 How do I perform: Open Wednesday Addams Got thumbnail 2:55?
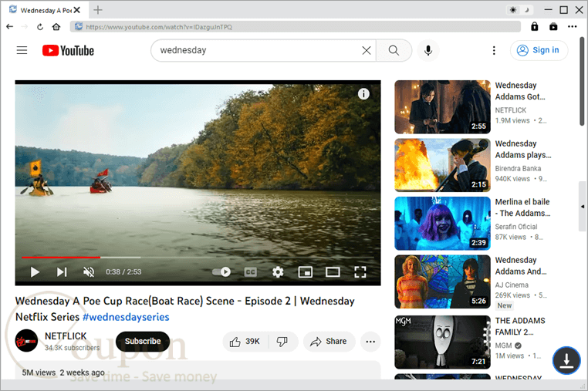pyautogui.click(x=442, y=107)
